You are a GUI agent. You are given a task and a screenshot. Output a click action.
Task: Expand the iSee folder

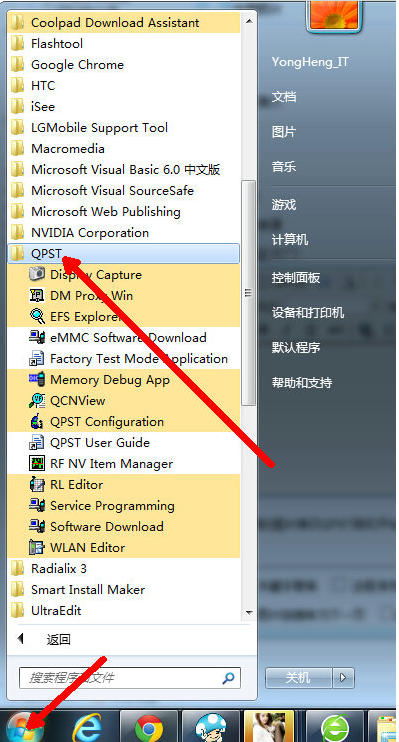pos(124,106)
